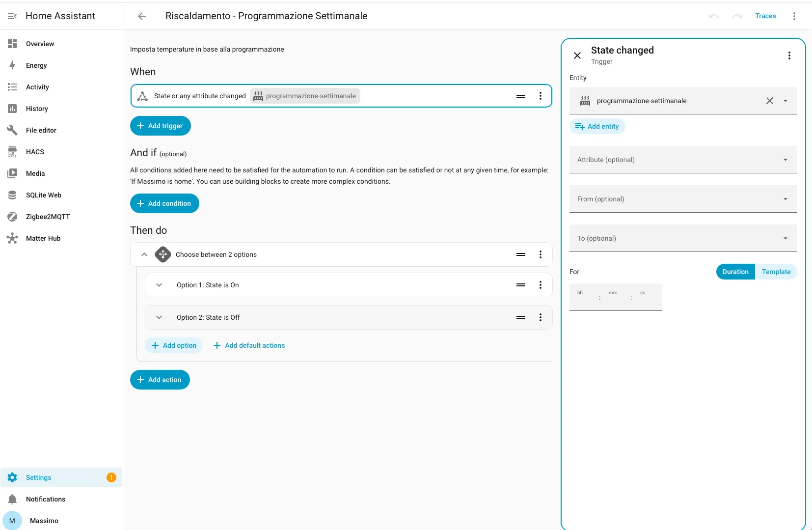Open To (optional) dropdown
Screen dimensions: 812x530
[683, 238]
